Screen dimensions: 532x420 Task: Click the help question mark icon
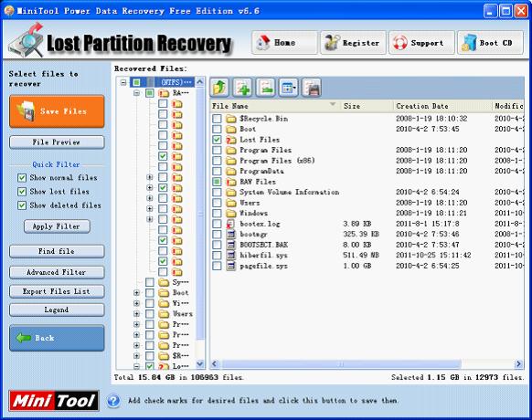click(113, 401)
